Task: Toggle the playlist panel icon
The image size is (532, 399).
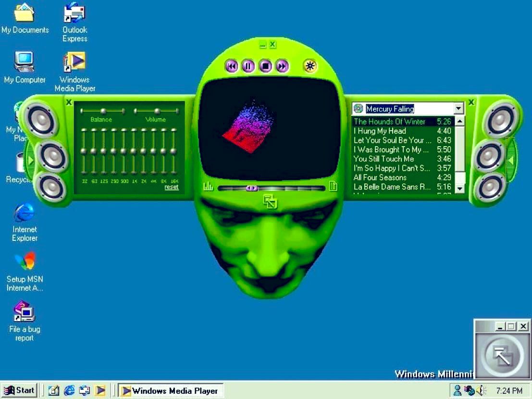Action: click(x=333, y=186)
